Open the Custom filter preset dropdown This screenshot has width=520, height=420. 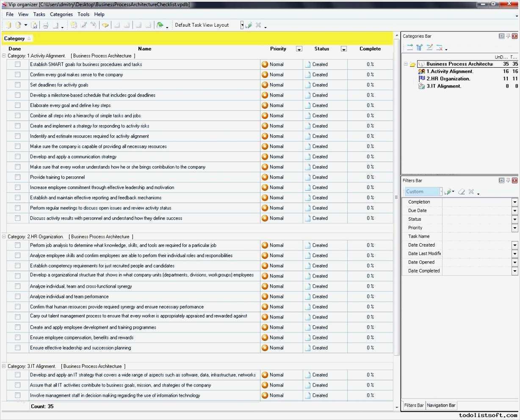[x=441, y=192]
